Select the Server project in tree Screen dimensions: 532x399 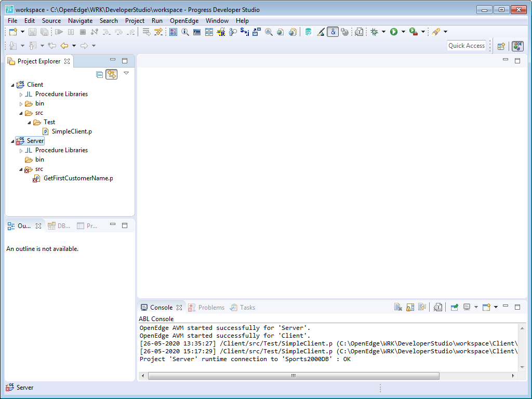[x=35, y=141]
